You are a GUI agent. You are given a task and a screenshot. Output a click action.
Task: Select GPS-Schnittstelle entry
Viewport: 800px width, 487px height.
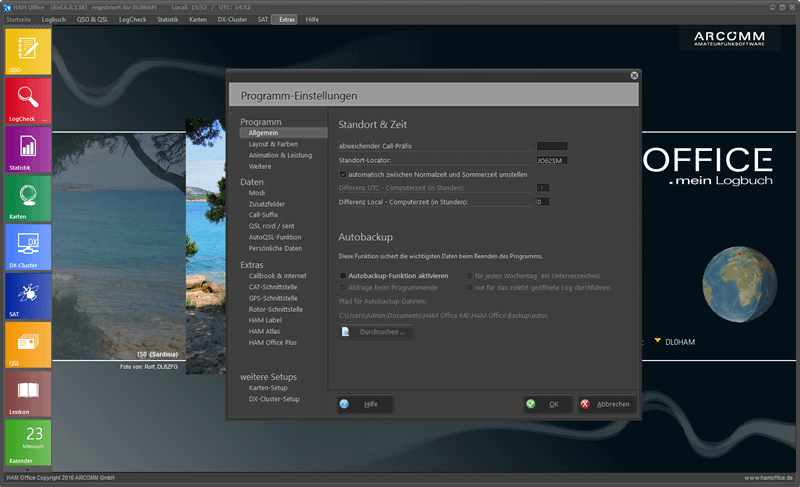coord(273,298)
